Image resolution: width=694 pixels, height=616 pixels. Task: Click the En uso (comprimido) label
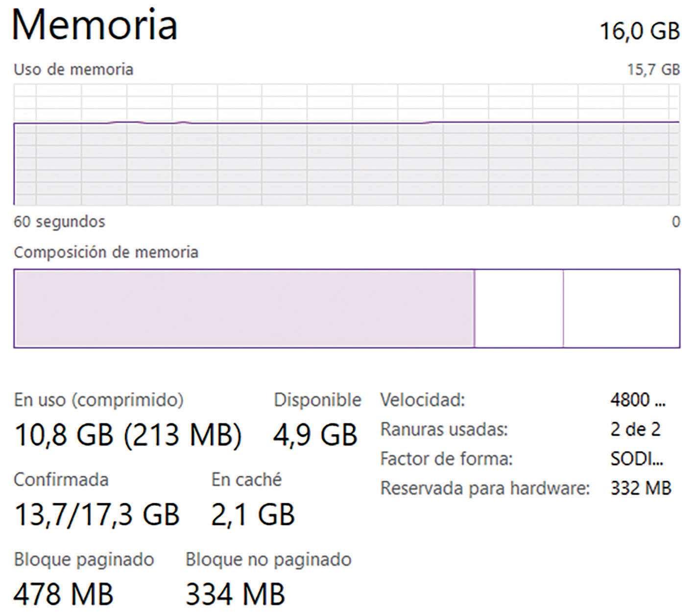[x=98, y=400]
